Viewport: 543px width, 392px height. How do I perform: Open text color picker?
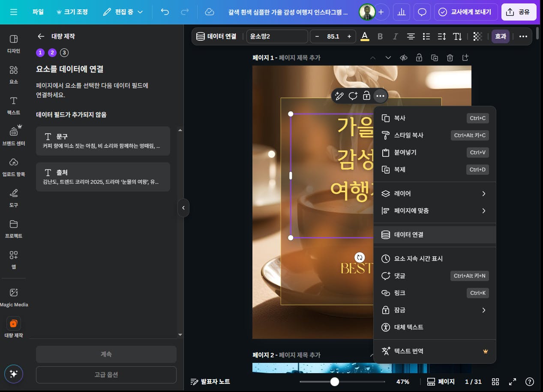click(x=365, y=36)
